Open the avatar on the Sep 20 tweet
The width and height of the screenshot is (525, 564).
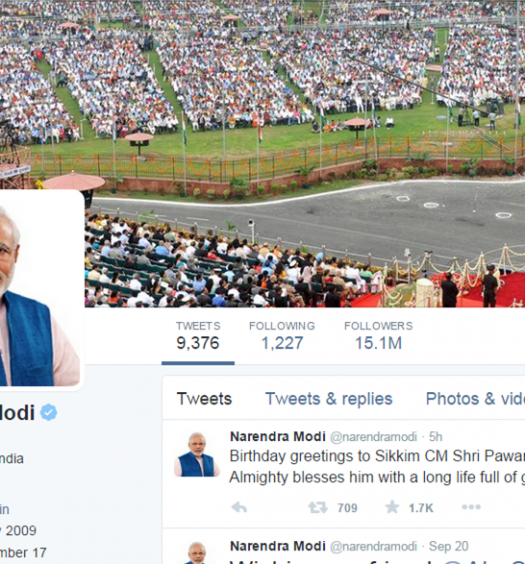(197, 552)
